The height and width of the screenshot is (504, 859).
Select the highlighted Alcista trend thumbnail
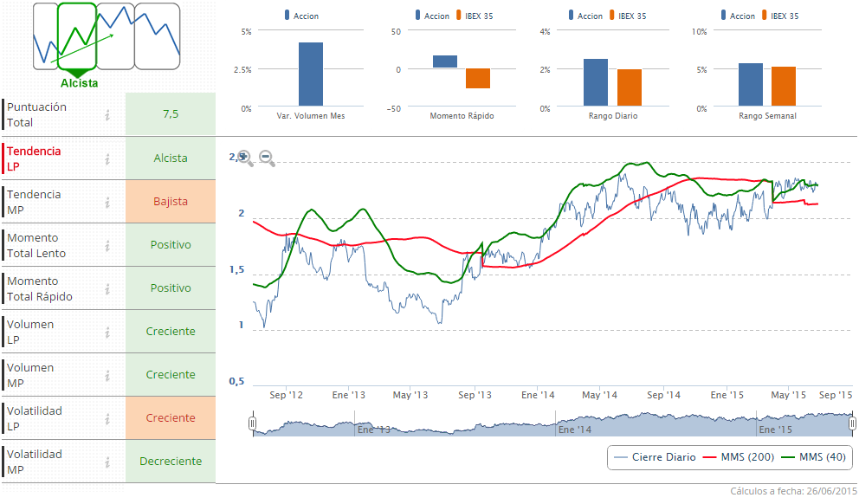coord(77,36)
